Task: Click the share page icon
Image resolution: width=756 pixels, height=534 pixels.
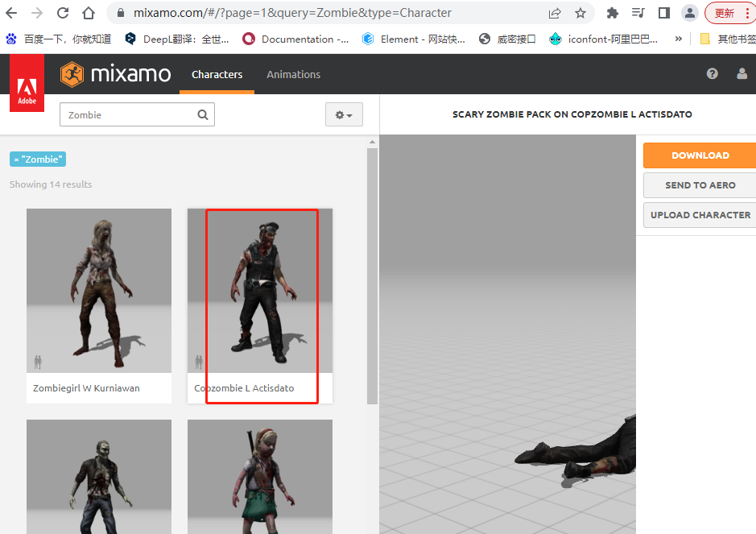Action: click(x=555, y=13)
